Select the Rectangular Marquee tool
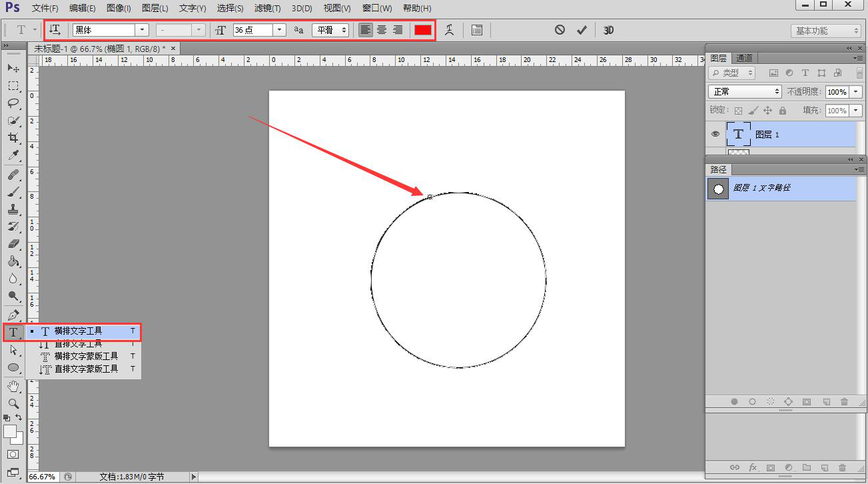This screenshot has width=868, height=484. click(13, 85)
